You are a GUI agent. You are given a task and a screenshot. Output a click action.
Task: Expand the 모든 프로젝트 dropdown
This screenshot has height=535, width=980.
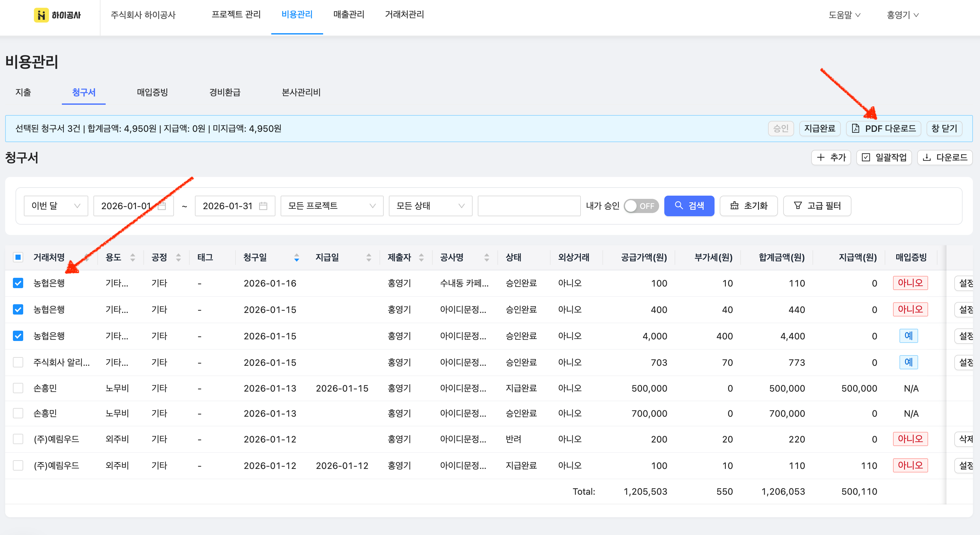[331, 206]
